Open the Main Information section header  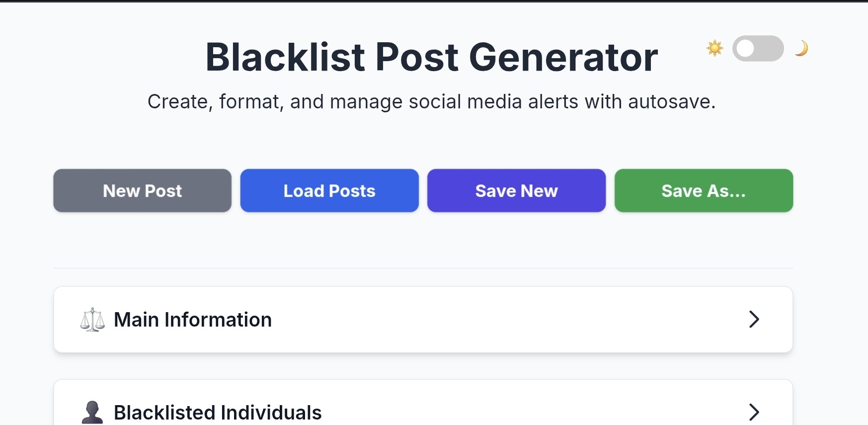coord(423,320)
